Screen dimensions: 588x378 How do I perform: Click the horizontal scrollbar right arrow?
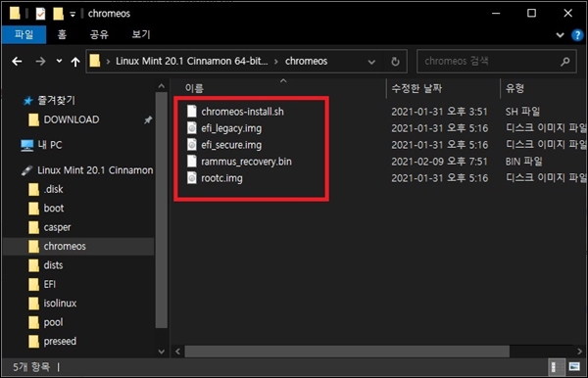pos(580,352)
